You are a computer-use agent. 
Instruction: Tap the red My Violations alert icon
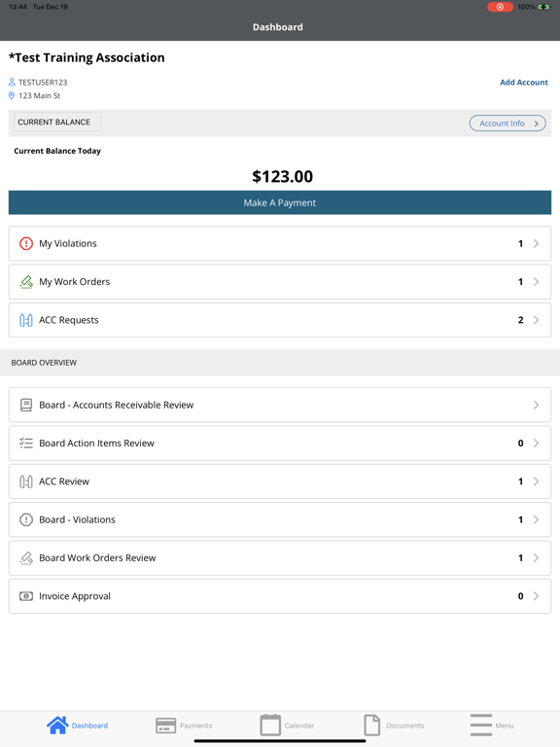click(x=26, y=243)
